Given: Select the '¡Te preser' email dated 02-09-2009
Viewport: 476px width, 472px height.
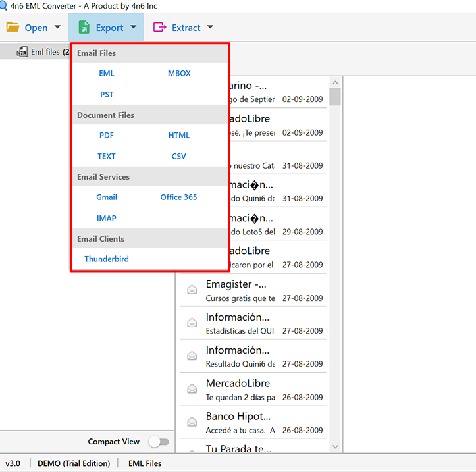Looking at the screenshot, I should click(278, 125).
